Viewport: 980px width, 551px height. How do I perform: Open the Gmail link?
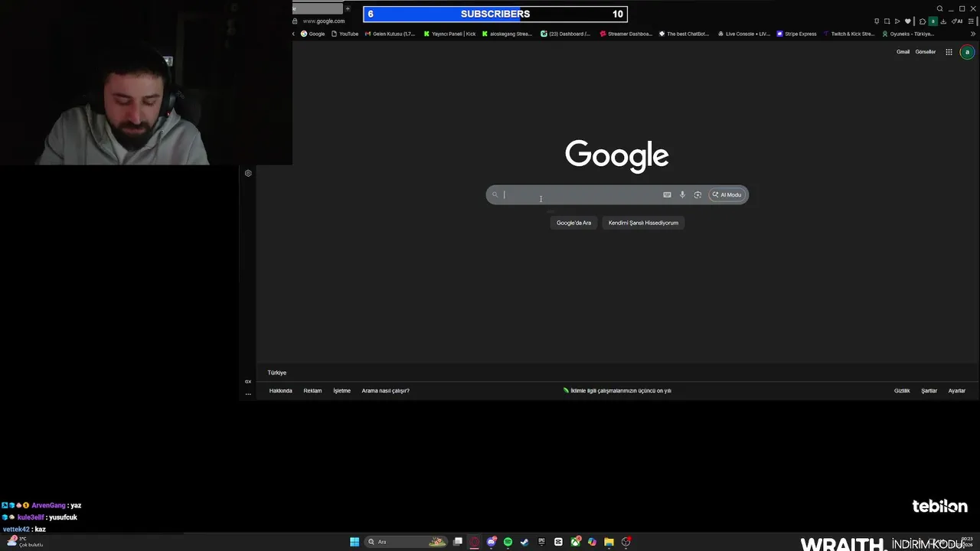903,52
